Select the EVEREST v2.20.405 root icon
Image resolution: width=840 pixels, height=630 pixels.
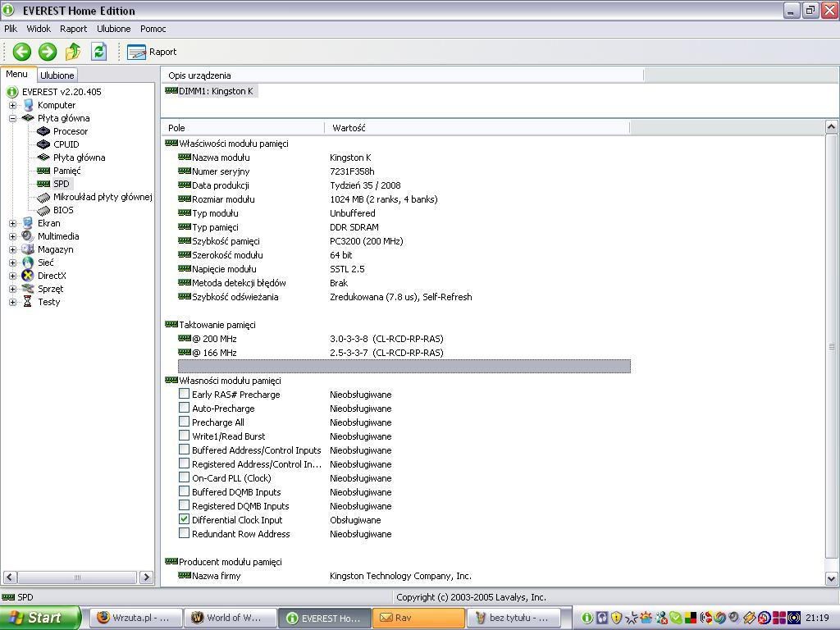12,92
